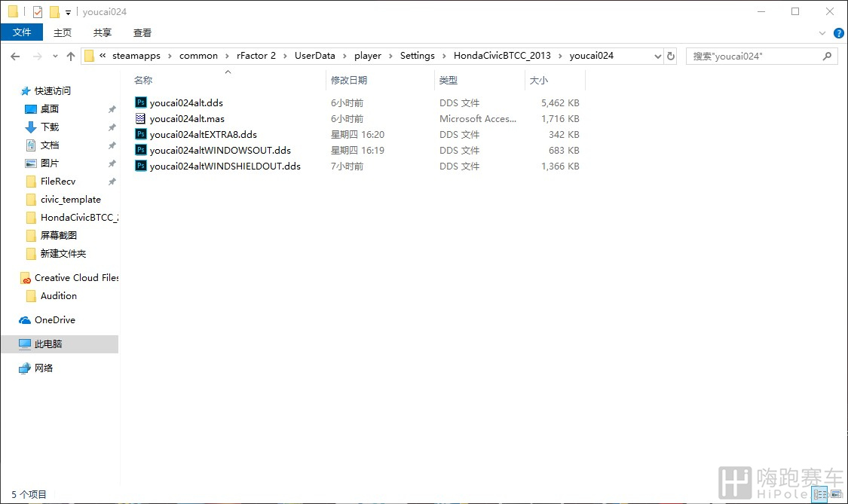Open the Audition folder in navigation pane
The height and width of the screenshot is (504, 848).
tap(58, 296)
